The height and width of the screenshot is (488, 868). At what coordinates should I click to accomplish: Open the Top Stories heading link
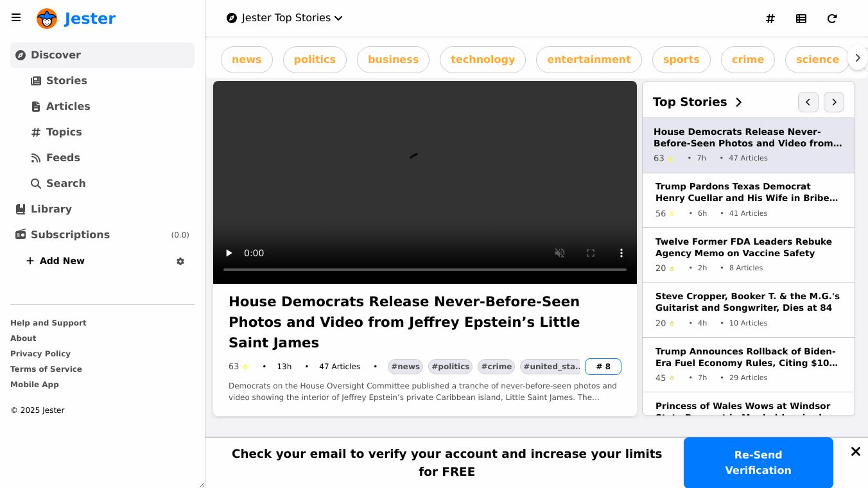pyautogui.click(x=697, y=102)
